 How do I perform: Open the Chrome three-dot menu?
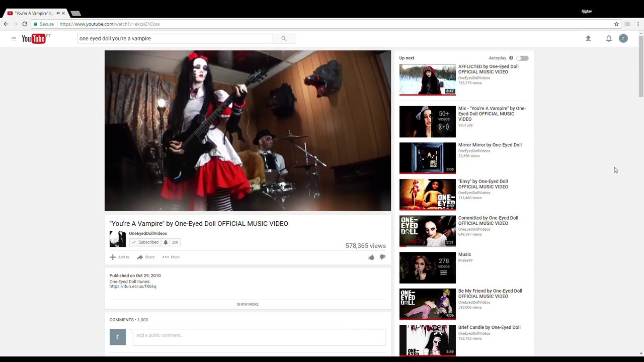[638, 24]
